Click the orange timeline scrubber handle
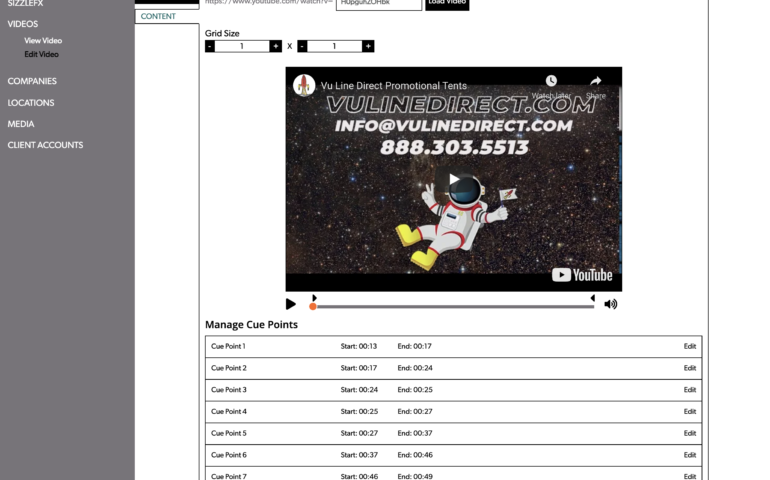Screen dimensions: 770x480 pyautogui.click(x=313, y=307)
